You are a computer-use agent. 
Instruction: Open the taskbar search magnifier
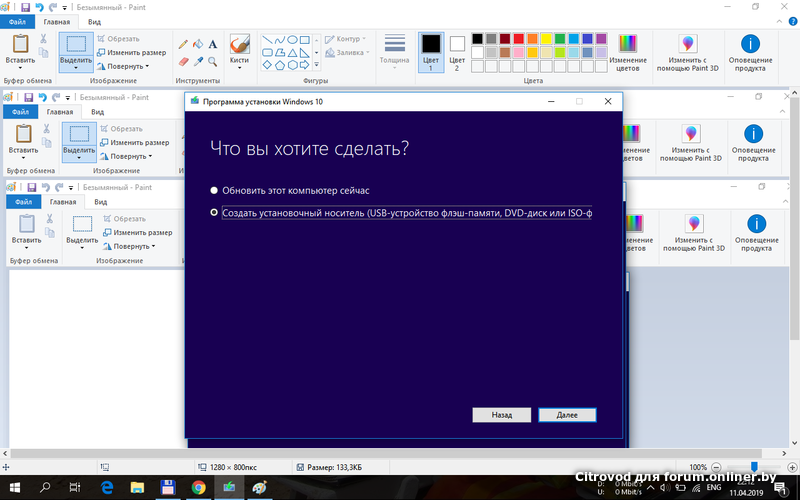coord(45,488)
